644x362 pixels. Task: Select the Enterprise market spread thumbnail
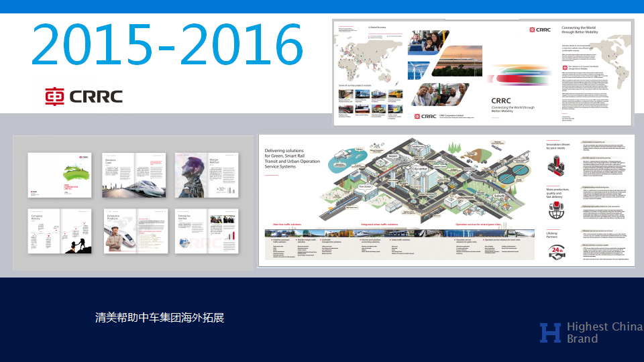pyautogui.click(x=207, y=231)
